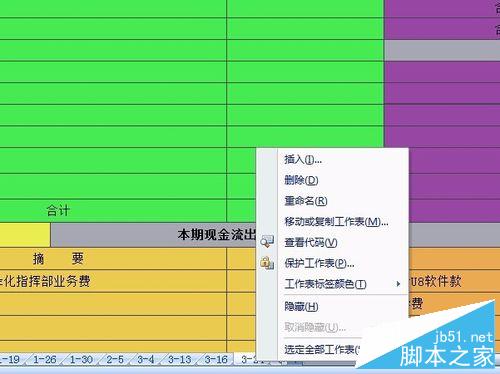Switch to sheet tab 3-13
The width and height of the screenshot is (500, 374).
pos(179,360)
